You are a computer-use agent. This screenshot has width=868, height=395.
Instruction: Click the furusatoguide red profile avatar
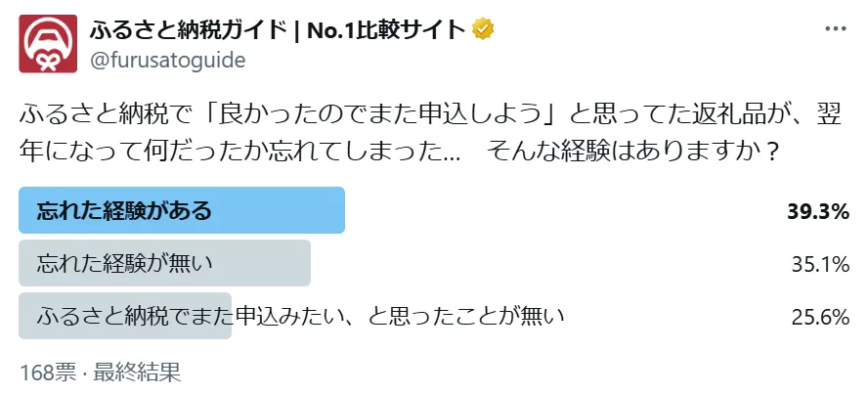point(49,43)
